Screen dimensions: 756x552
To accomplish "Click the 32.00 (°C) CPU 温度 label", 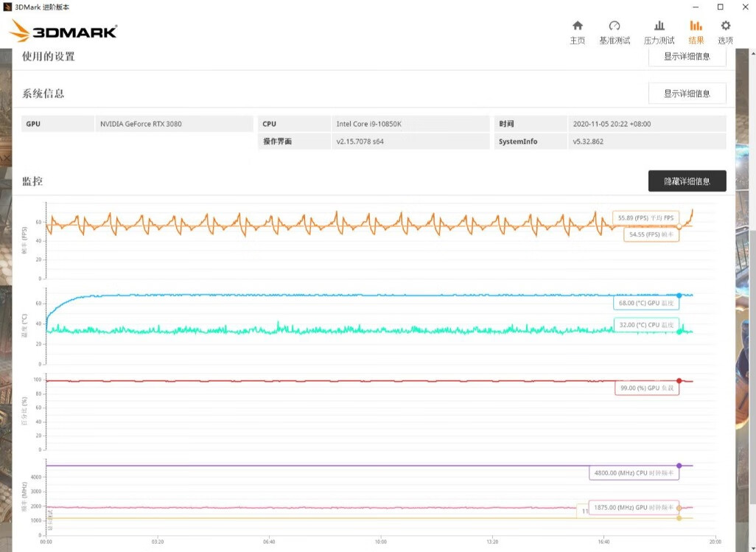I will [646, 325].
